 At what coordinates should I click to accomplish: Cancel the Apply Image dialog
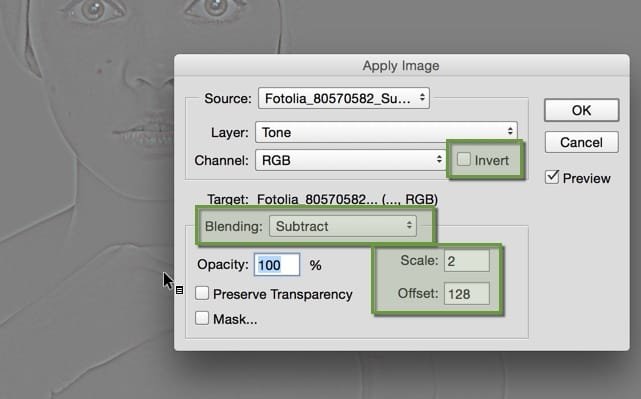click(581, 142)
